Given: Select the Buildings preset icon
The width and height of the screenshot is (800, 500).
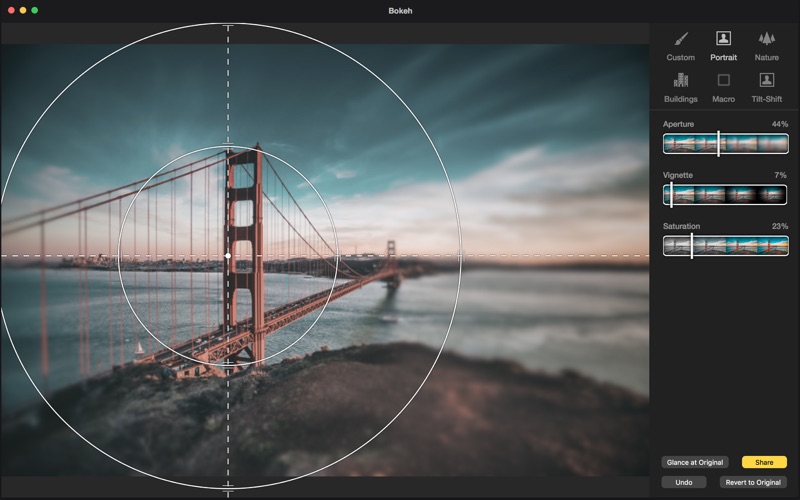Looking at the screenshot, I should [680, 80].
